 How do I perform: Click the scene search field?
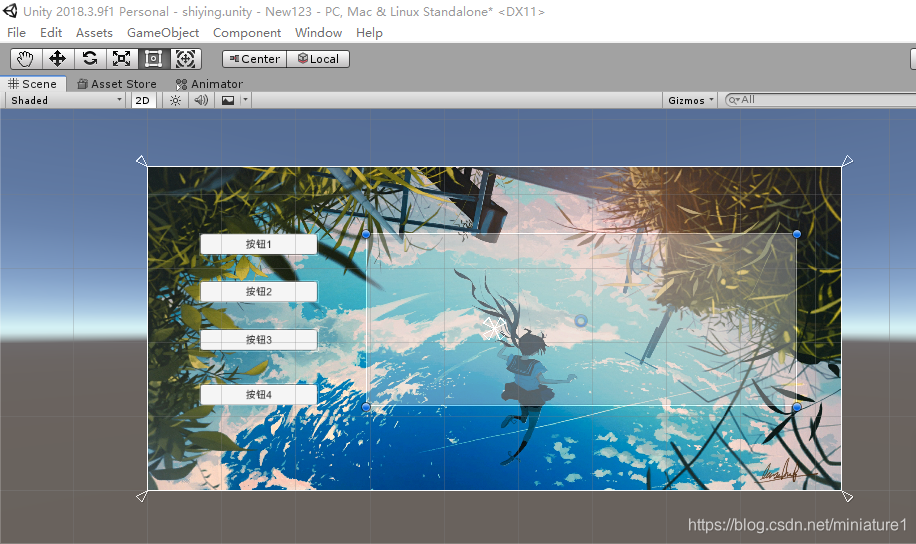tap(820, 100)
